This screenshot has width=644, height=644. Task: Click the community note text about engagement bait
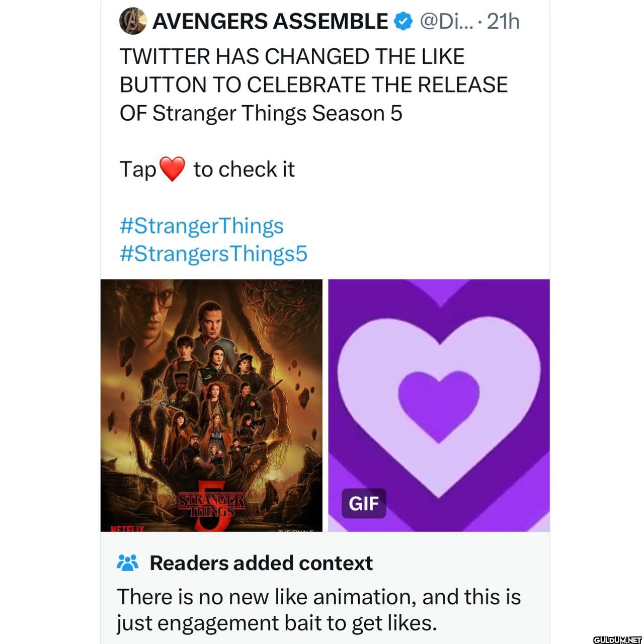(318, 610)
